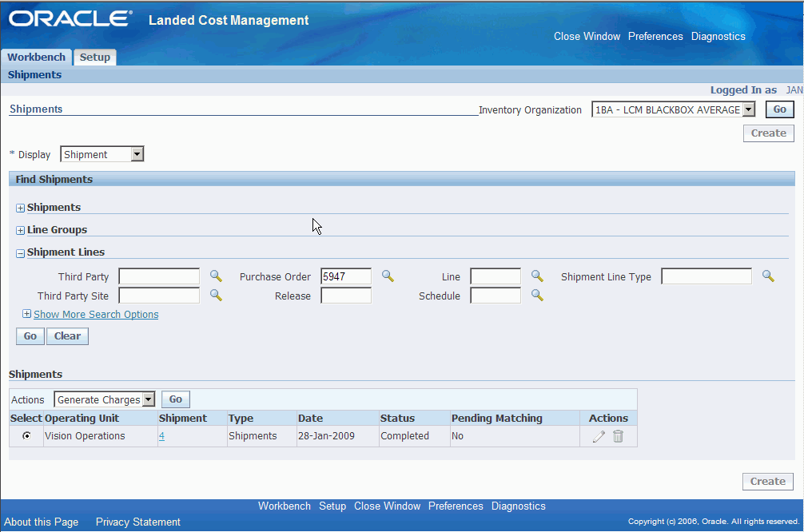Click Go button beside Clear

coord(30,336)
